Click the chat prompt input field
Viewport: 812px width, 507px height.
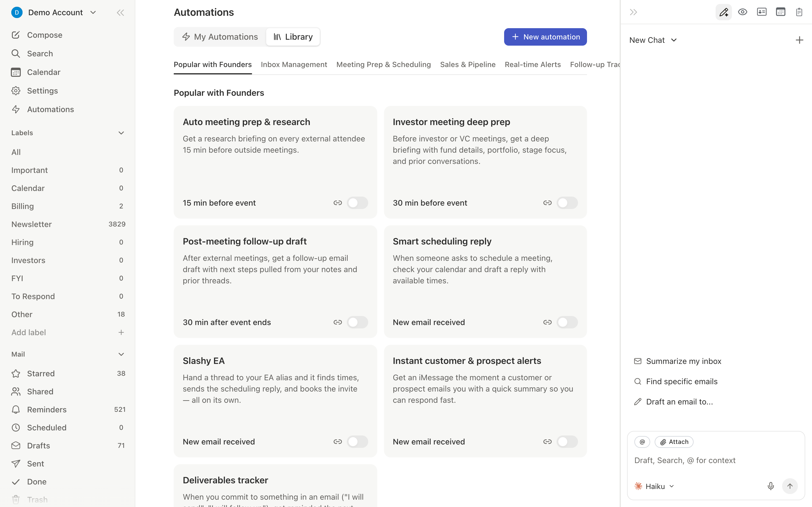716,461
